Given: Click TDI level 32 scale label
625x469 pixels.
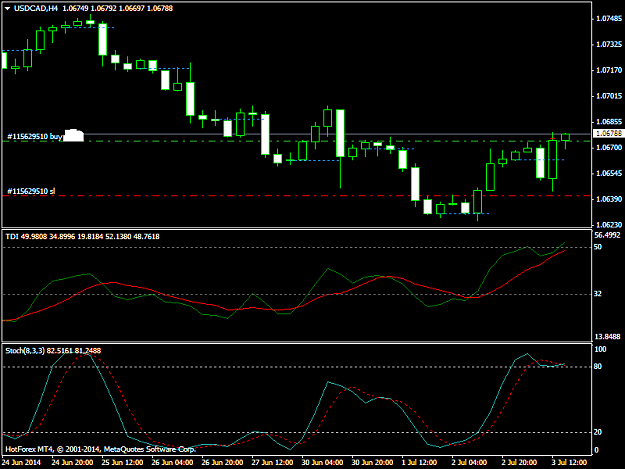Looking at the screenshot, I should [x=597, y=294].
